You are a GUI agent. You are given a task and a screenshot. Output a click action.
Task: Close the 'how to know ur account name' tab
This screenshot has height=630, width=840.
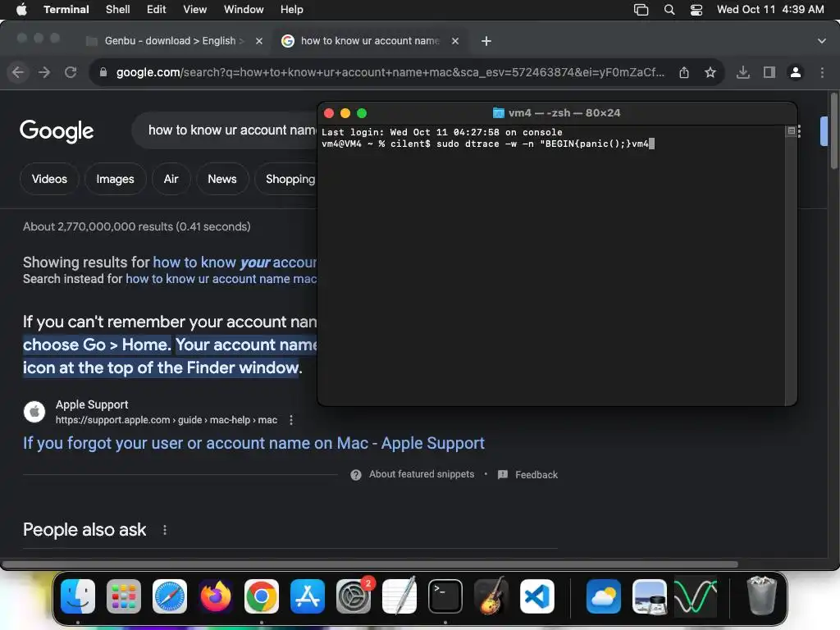coord(454,41)
